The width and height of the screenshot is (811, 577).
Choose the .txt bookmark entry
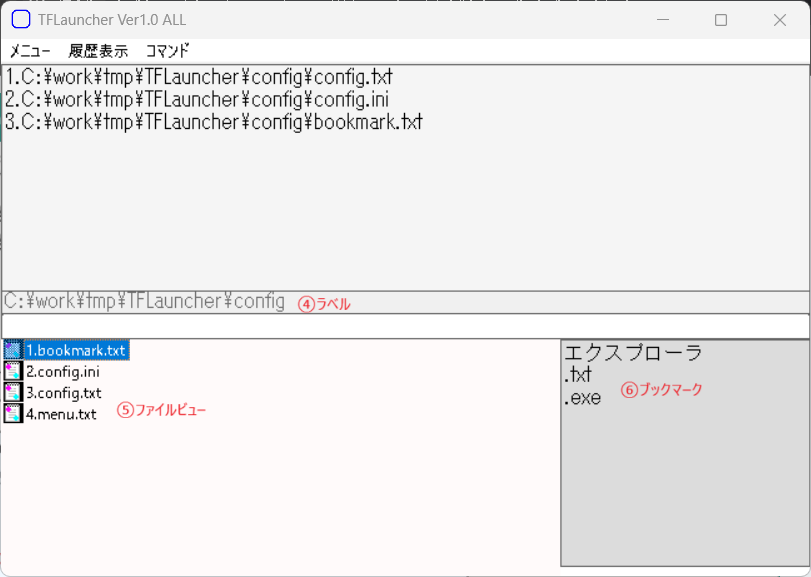[579, 376]
